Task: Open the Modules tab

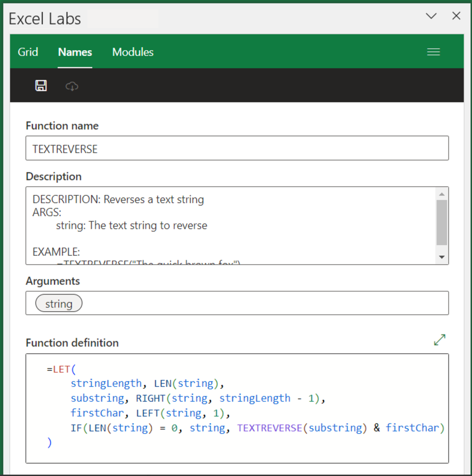Action: click(133, 52)
